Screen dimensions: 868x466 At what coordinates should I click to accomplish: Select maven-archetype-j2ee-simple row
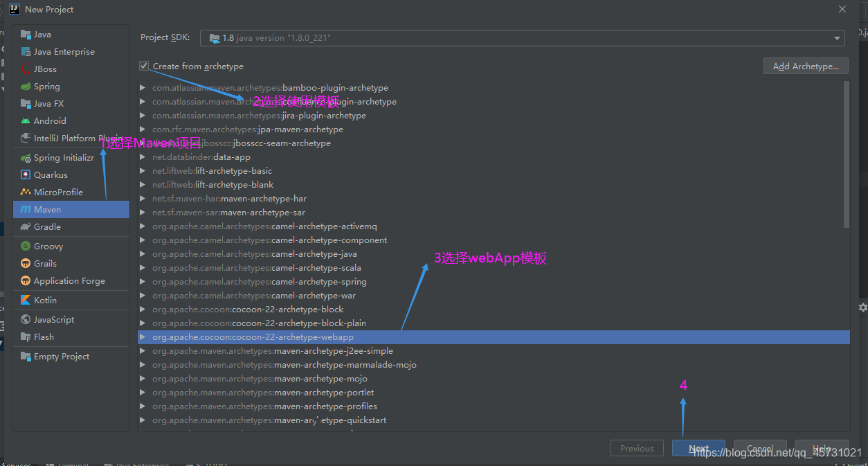click(494, 351)
